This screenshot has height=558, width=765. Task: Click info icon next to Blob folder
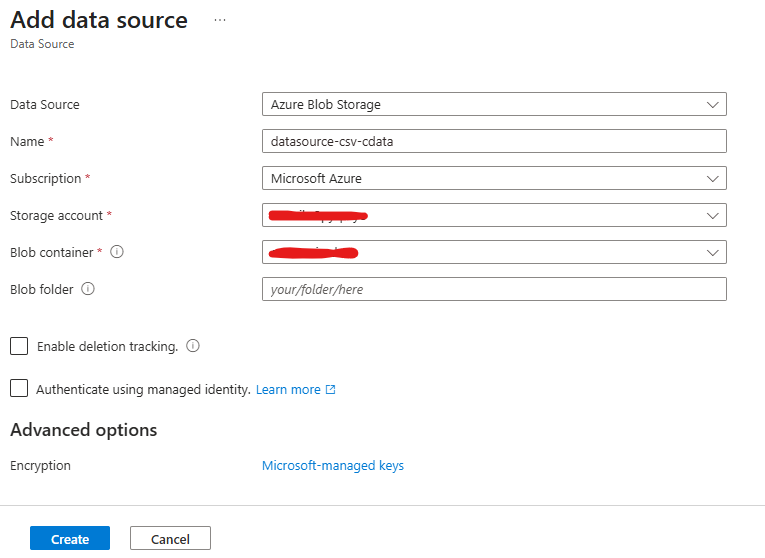(x=88, y=289)
